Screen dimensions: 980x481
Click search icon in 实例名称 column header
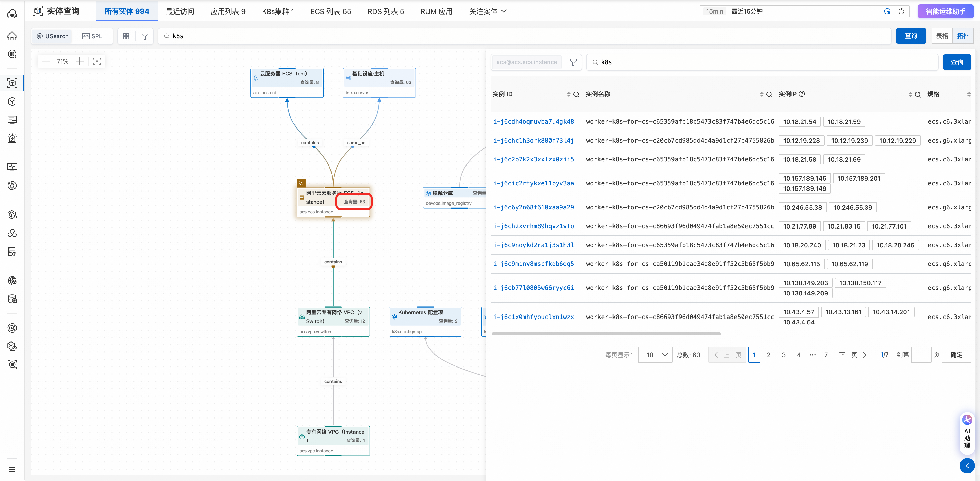[x=769, y=94]
